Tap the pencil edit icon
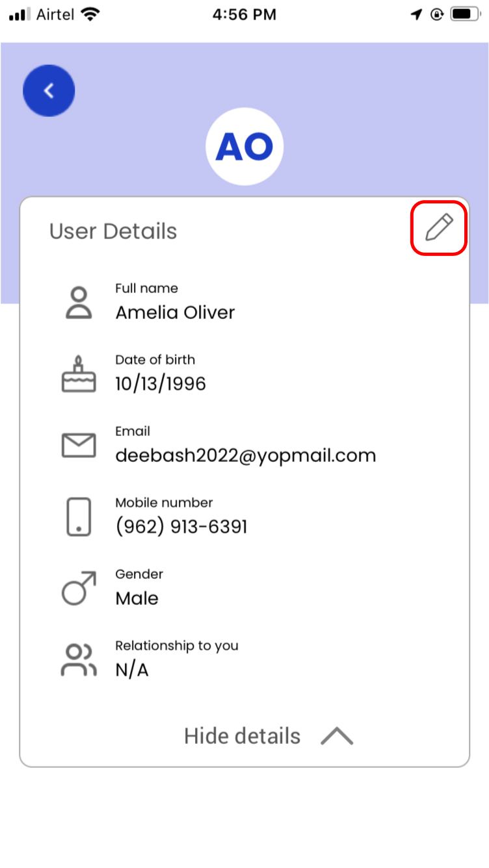Viewport: 489px width, 868px height. (439, 228)
